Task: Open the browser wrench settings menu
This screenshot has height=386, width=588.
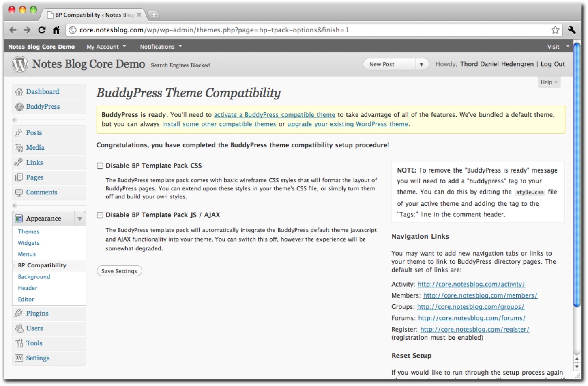Action: click(572, 30)
